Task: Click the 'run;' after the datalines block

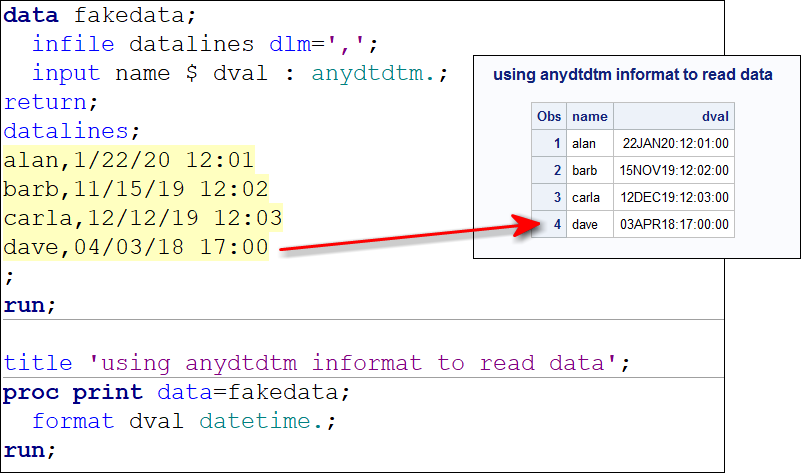Action: [x=30, y=305]
